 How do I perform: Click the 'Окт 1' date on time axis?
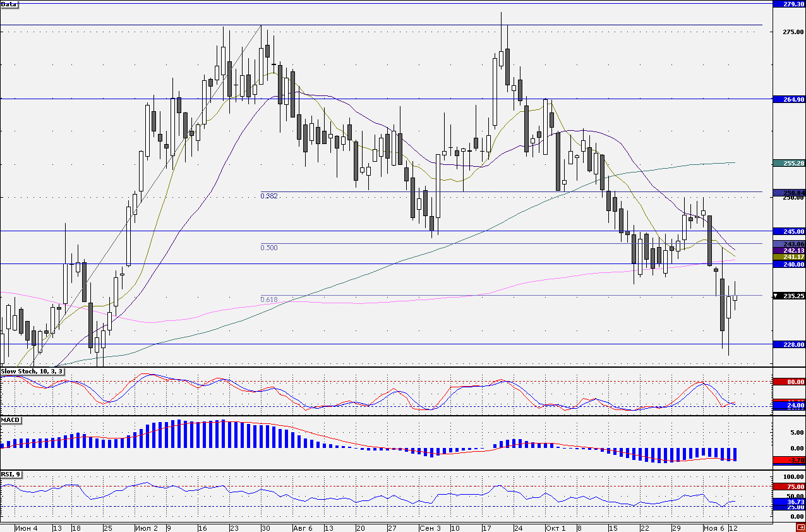(555, 528)
